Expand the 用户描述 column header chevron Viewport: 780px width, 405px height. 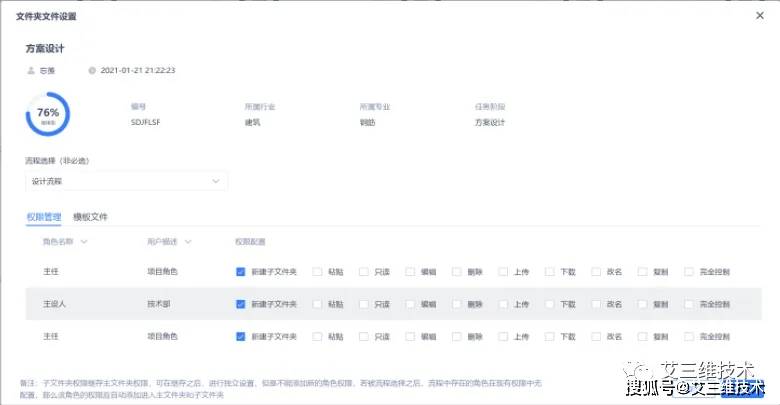pyautogui.click(x=188, y=242)
